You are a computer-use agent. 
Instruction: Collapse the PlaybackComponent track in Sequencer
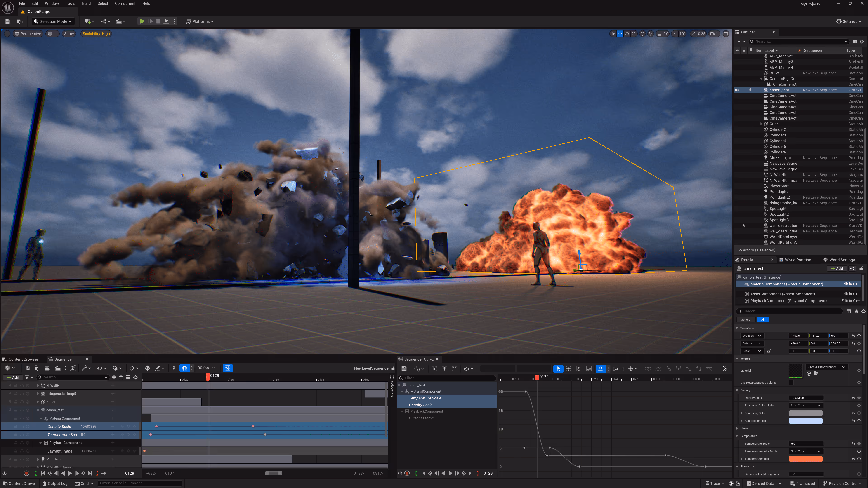tap(41, 443)
